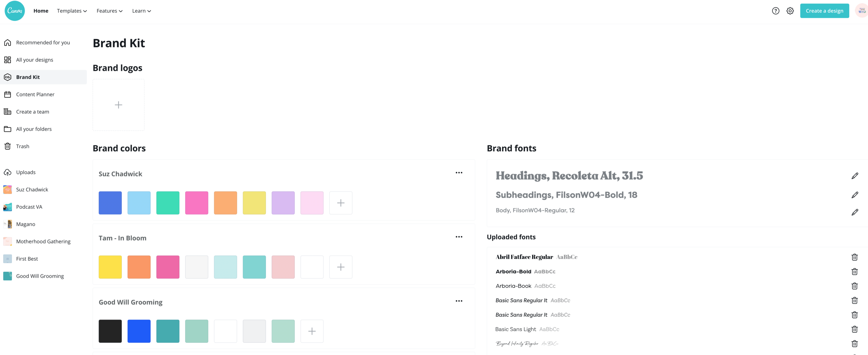The width and height of the screenshot is (868, 355).
Task: Open Tam - In Bloom palette more options
Action: (x=459, y=237)
